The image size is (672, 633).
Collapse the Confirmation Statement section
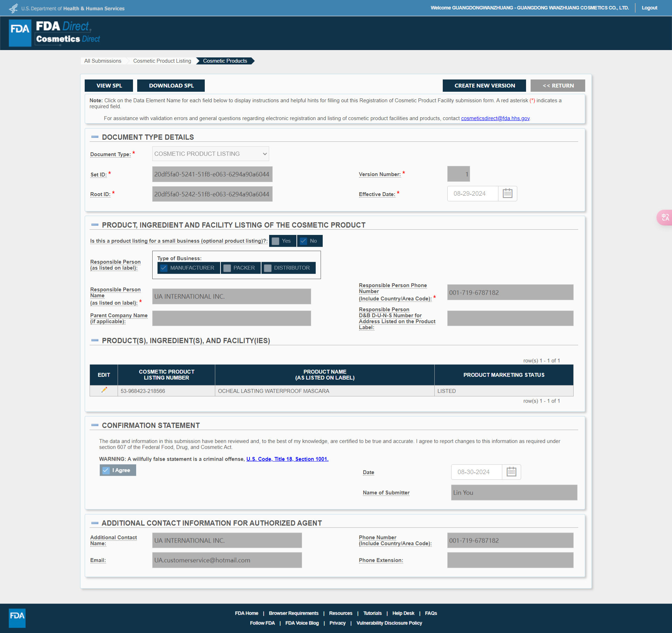[94, 425]
